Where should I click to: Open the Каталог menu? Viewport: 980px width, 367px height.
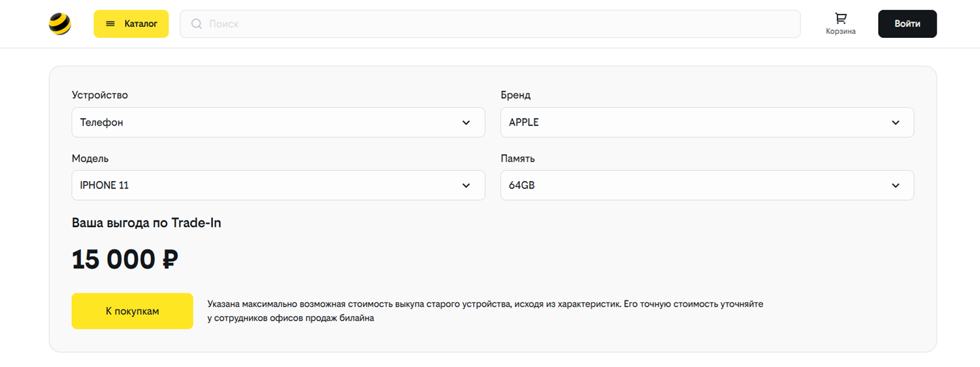click(131, 24)
